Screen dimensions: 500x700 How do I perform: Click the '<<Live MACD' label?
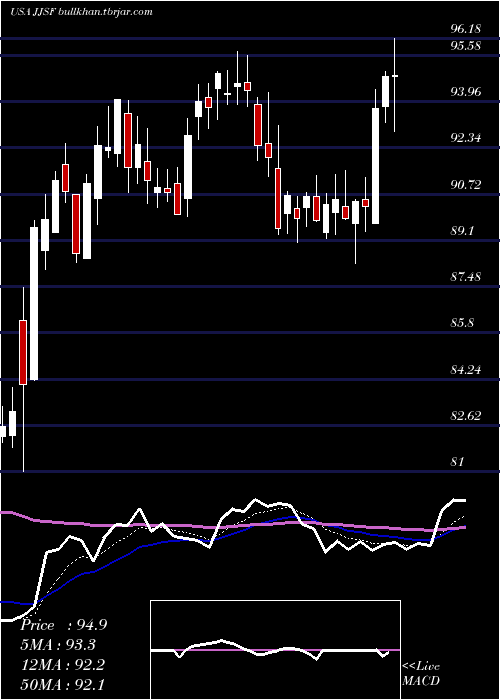click(x=421, y=673)
